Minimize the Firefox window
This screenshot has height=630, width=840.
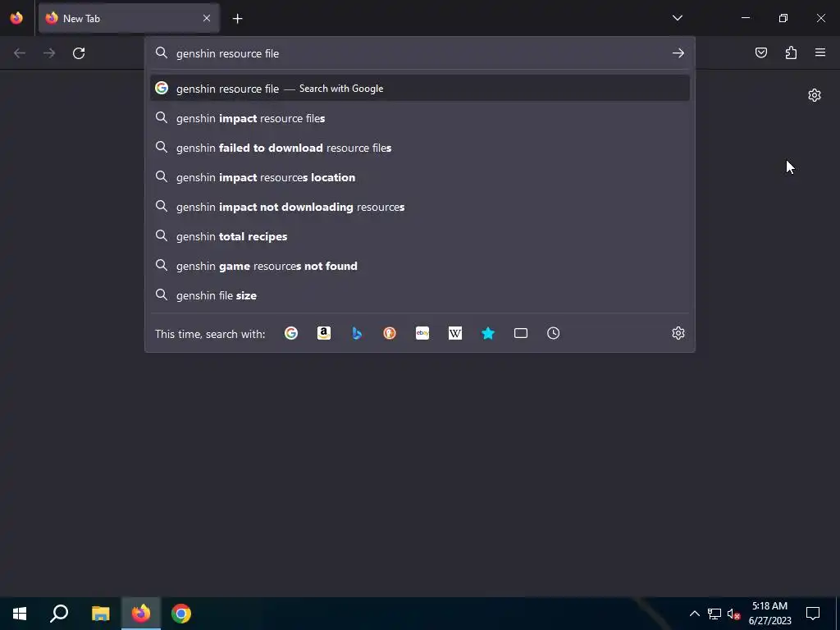(745, 18)
